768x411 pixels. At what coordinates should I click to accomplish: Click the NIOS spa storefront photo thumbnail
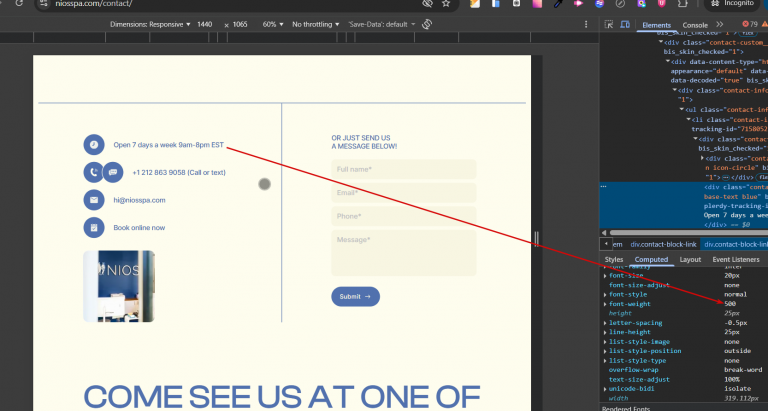pos(119,286)
